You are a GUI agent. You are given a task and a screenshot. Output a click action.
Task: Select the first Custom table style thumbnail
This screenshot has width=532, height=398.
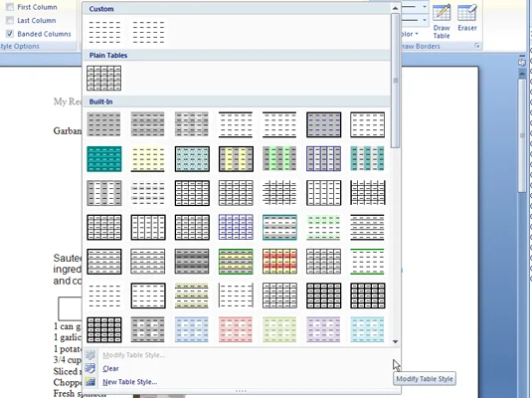point(104,32)
